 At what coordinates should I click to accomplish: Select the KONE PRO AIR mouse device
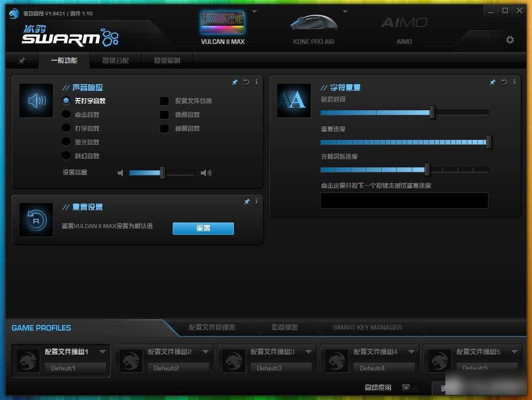pyautogui.click(x=313, y=30)
